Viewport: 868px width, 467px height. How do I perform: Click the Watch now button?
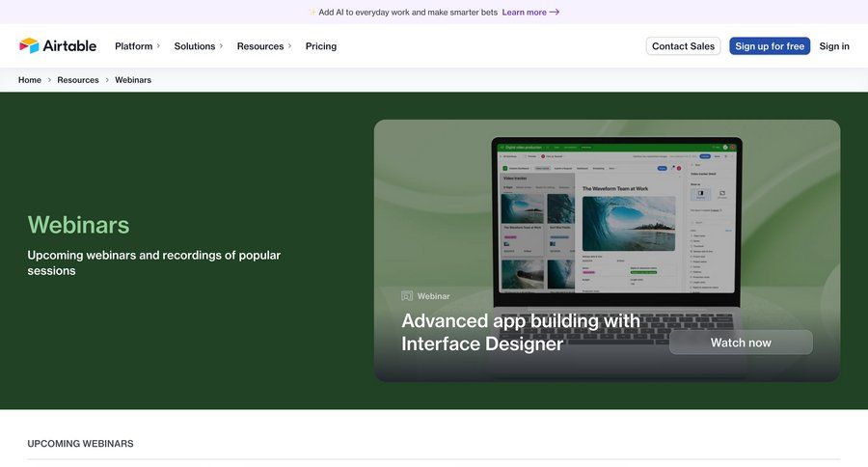pos(741,343)
